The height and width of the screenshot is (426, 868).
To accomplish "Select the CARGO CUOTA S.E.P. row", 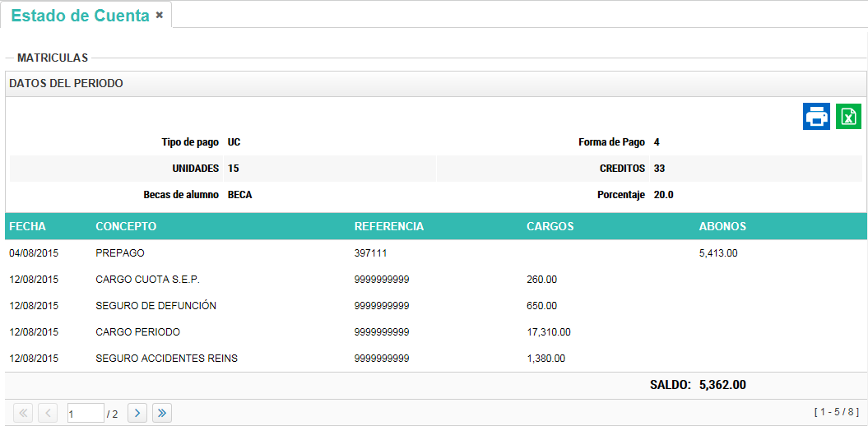I will pyautogui.click(x=147, y=280).
